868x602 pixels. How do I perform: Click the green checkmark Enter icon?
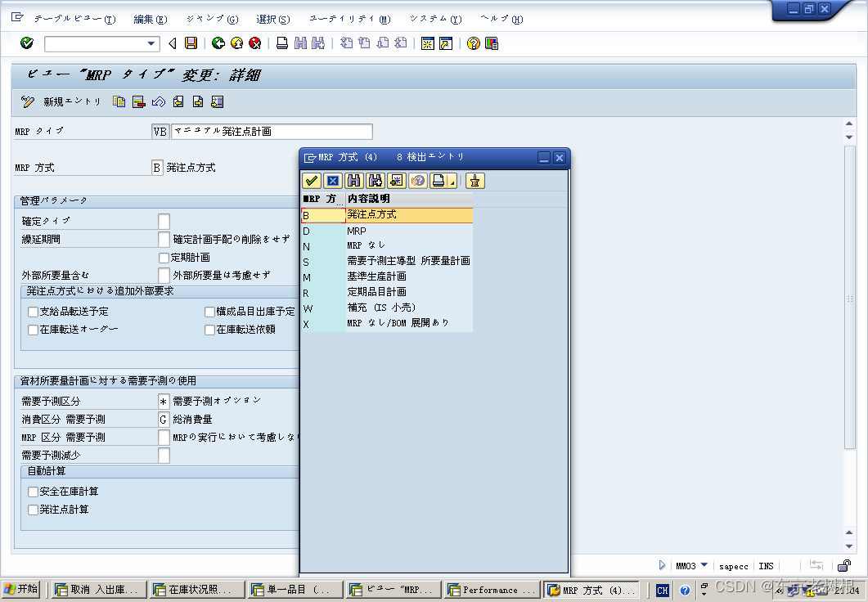point(26,43)
